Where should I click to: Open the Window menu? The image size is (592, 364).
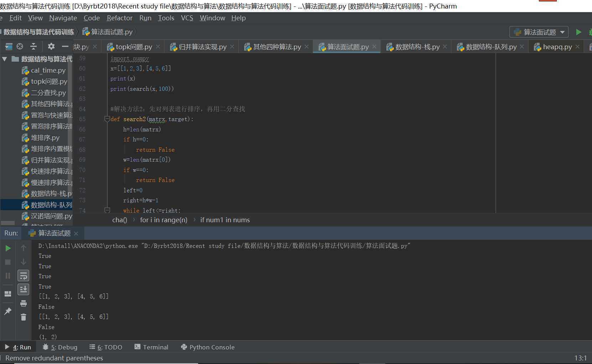(212, 18)
